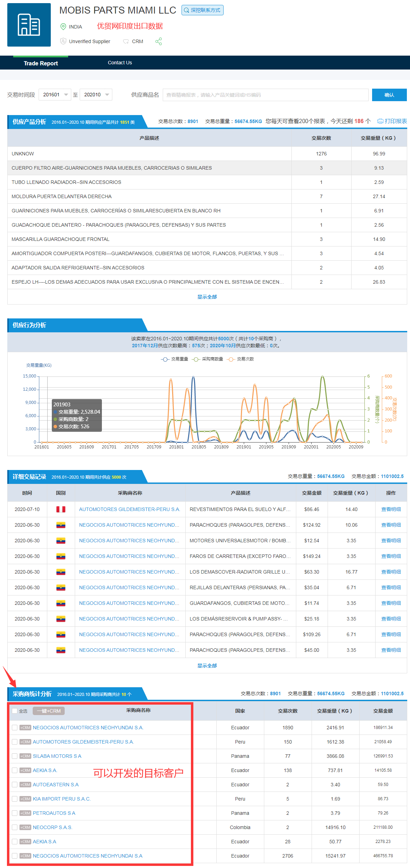Click the 交易金额 value $149.24

coord(312,556)
